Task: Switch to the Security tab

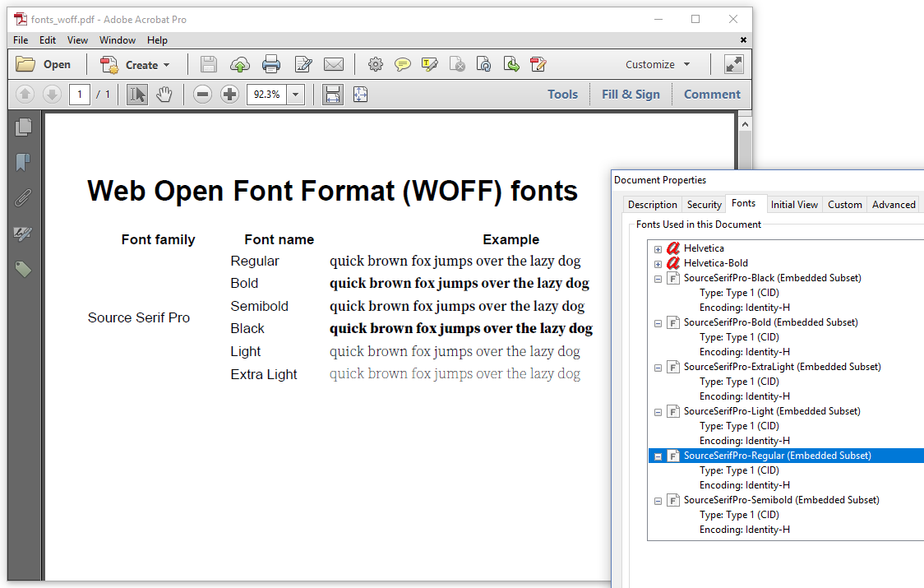Action: tap(705, 205)
